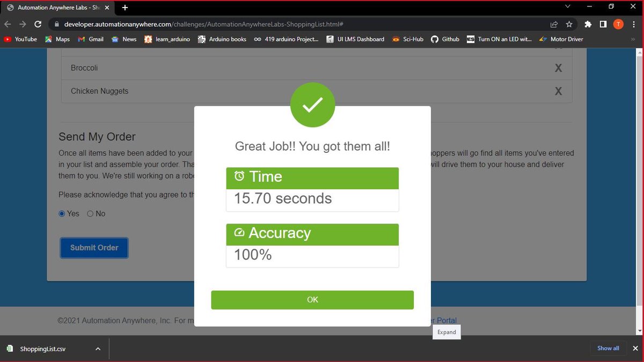
Task: Reload the current page
Action: pos(38,24)
